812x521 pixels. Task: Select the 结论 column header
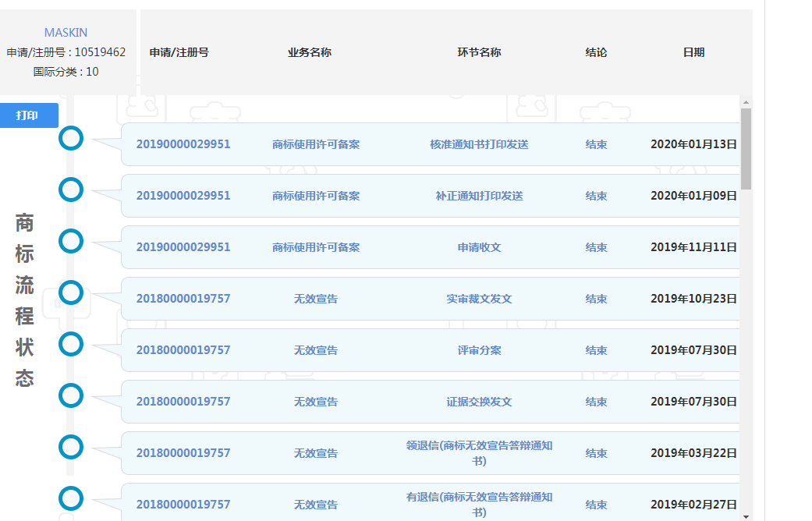pyautogui.click(x=596, y=52)
